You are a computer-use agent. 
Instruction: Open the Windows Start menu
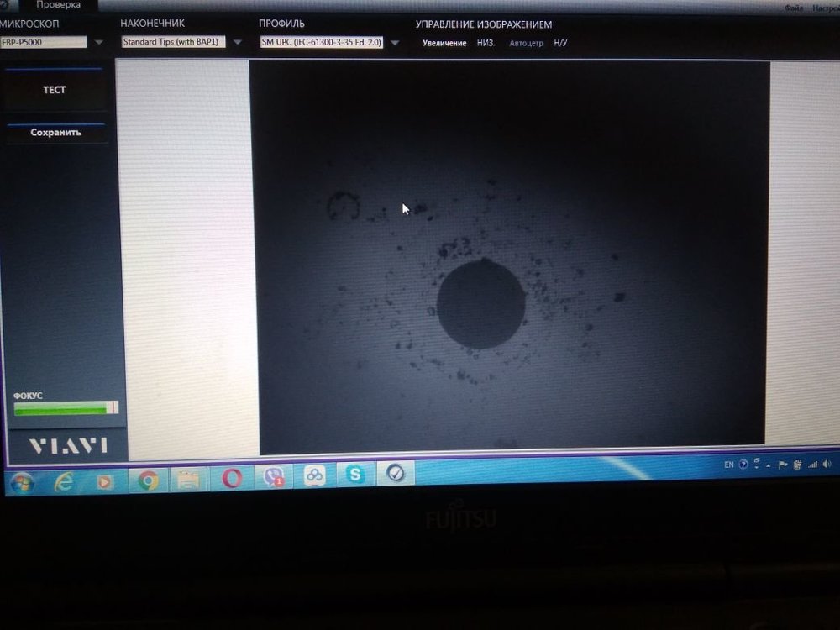coord(21,482)
